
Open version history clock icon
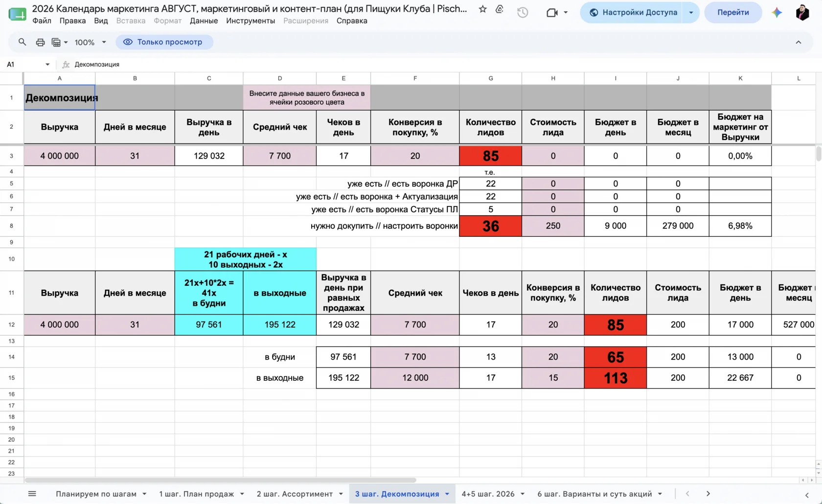click(523, 13)
